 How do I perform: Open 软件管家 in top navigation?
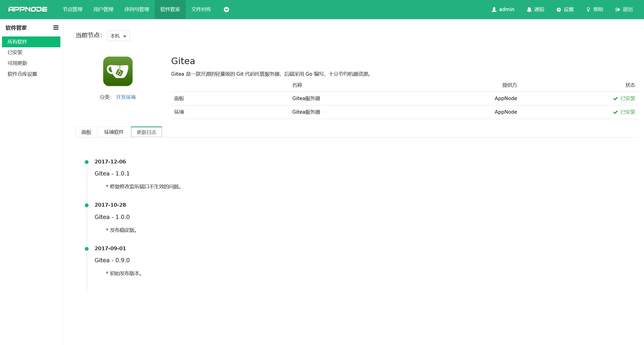[170, 9]
